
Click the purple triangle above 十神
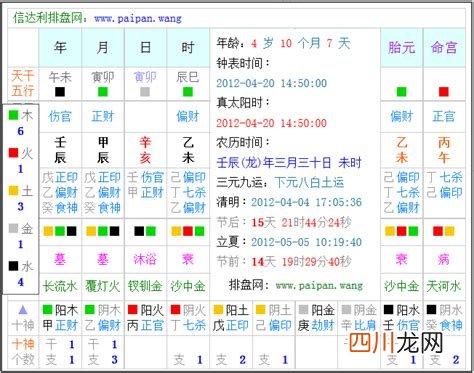point(23,311)
